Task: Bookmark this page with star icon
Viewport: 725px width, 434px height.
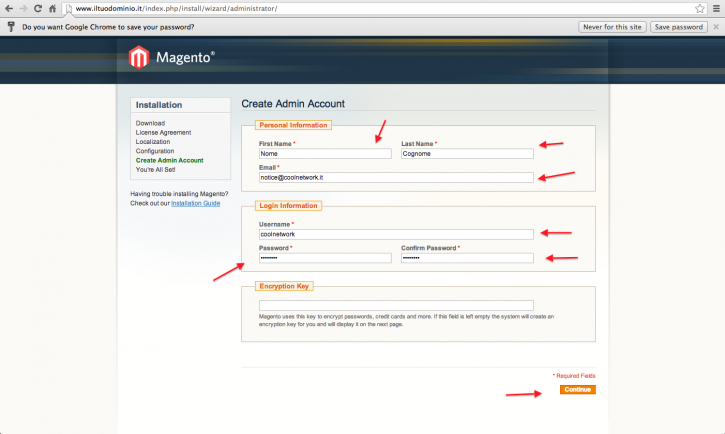Action: pyautogui.click(x=700, y=8)
